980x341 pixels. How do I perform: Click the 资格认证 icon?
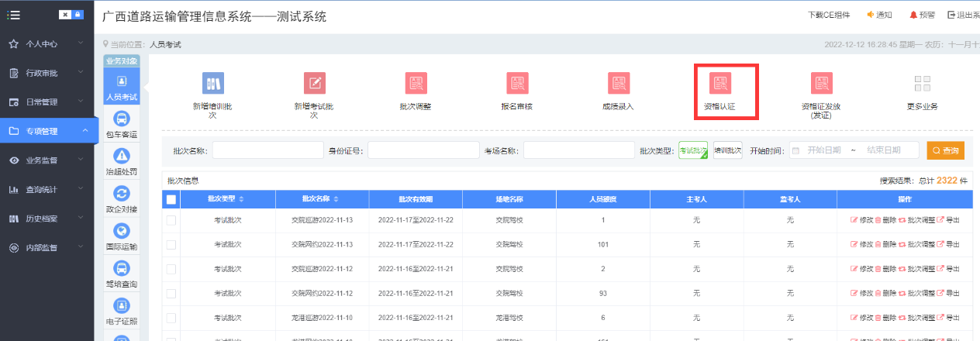tap(721, 83)
